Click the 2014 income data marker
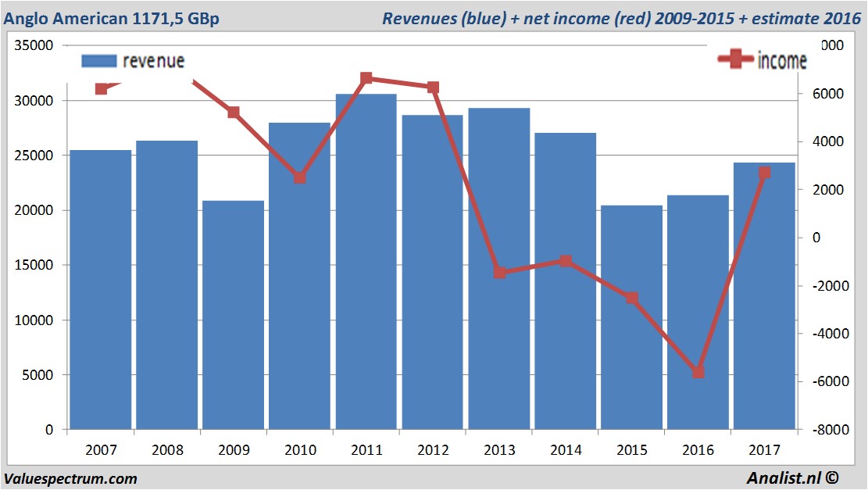The height and width of the screenshot is (490, 868). 566,261
